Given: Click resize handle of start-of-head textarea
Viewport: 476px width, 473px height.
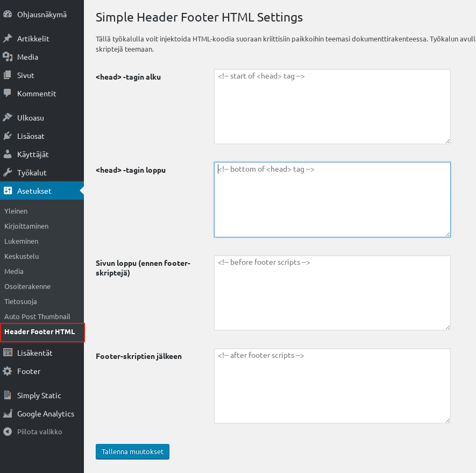Looking at the screenshot, I should click(448, 141).
